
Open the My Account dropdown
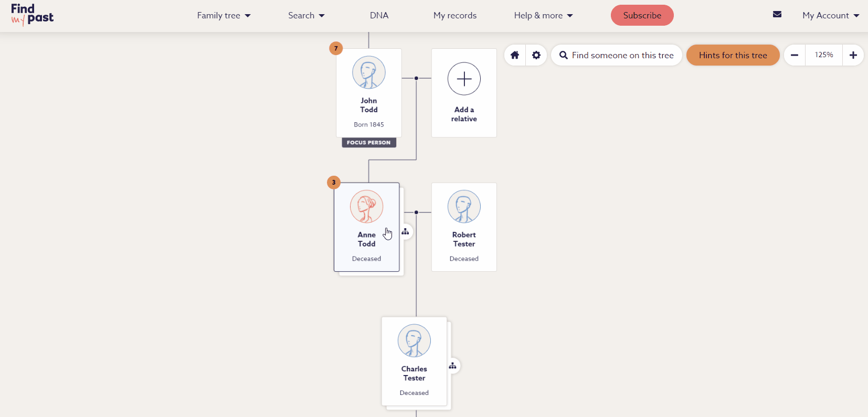coord(830,16)
